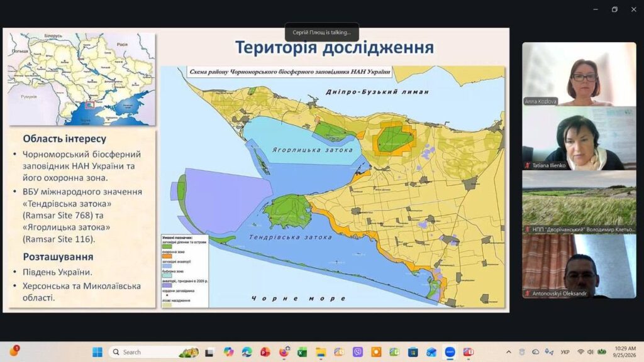Open Excel from the taskbar
The image size is (644, 362).
coord(303,352)
